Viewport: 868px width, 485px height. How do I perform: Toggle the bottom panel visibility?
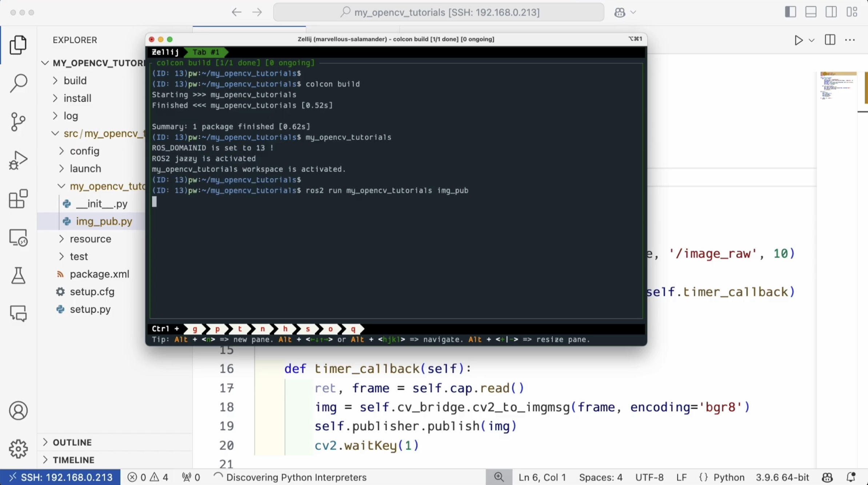coord(811,12)
